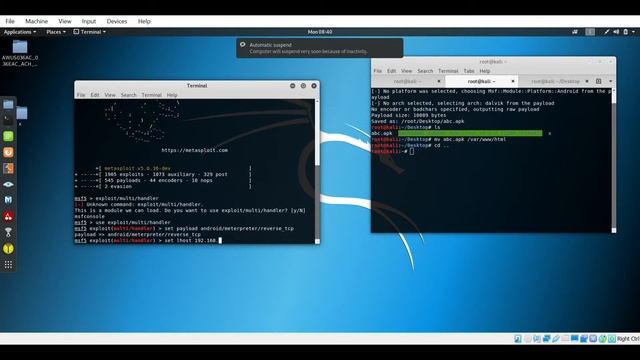Open the AWUS036AC desktop folder

(x=20, y=53)
